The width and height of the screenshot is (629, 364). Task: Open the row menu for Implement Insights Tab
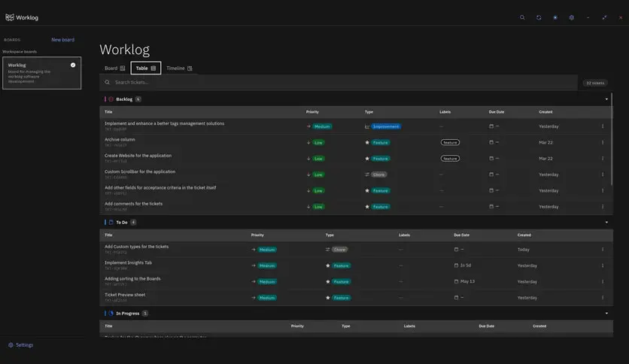tap(603, 265)
